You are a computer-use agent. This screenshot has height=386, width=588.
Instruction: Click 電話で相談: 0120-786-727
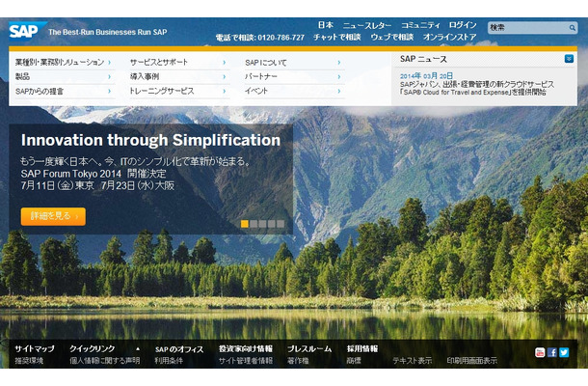point(260,38)
